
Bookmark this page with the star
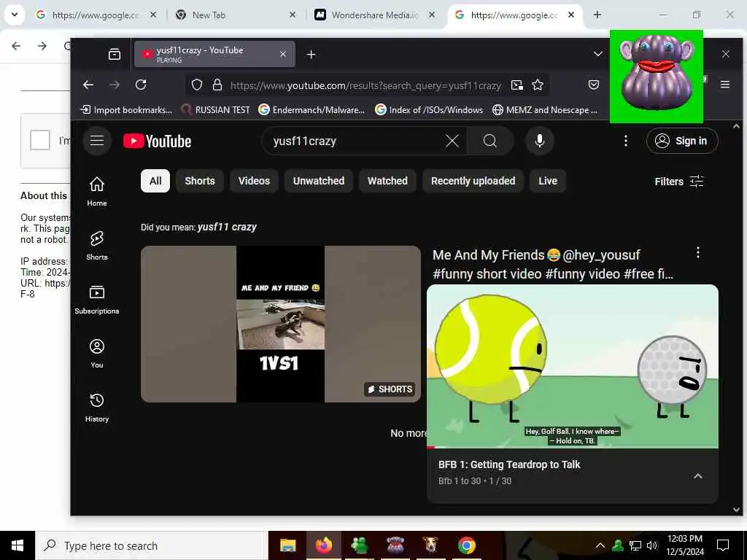(538, 85)
